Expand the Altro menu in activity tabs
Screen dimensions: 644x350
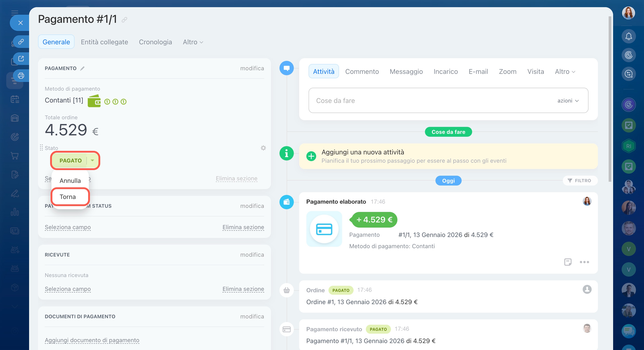coord(565,72)
